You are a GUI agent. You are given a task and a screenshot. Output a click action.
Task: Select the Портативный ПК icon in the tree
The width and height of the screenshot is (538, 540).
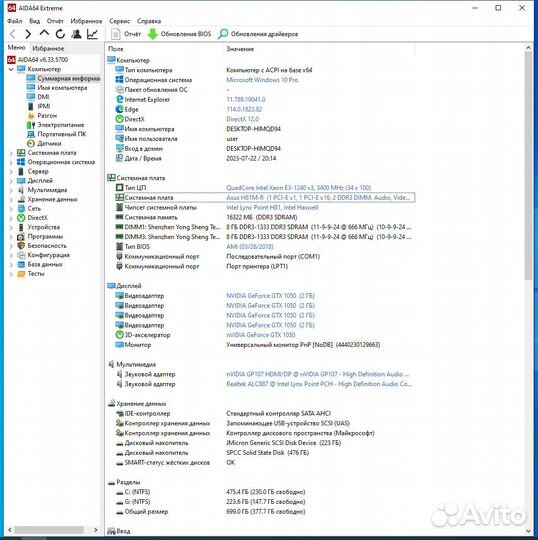(31, 134)
